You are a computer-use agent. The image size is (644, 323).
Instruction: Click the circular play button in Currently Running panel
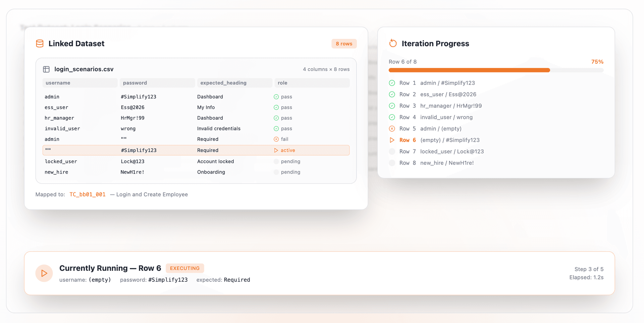click(44, 273)
